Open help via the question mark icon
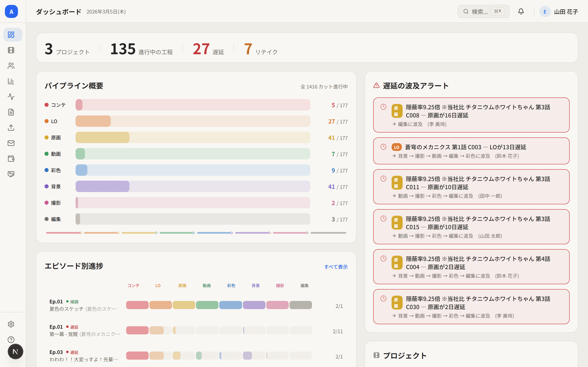Image resolution: width=588 pixels, height=367 pixels. coord(11,339)
